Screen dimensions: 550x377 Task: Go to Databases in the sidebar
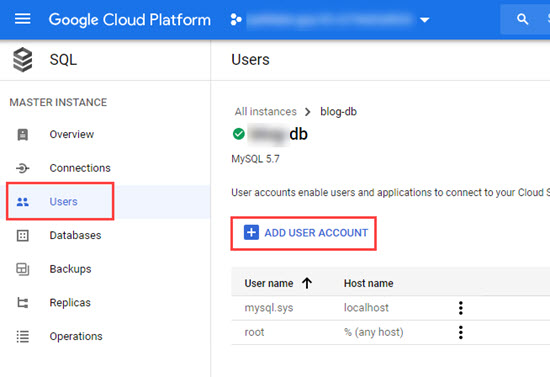75,235
